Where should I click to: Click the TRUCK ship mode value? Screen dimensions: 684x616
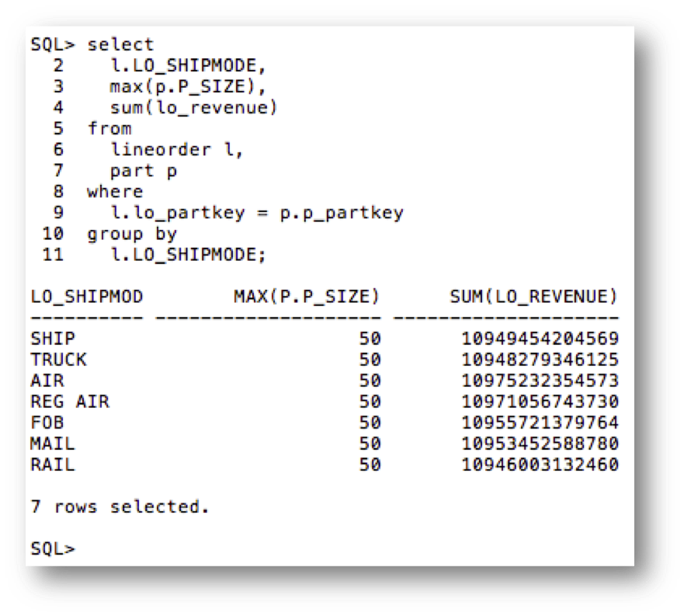point(59,360)
